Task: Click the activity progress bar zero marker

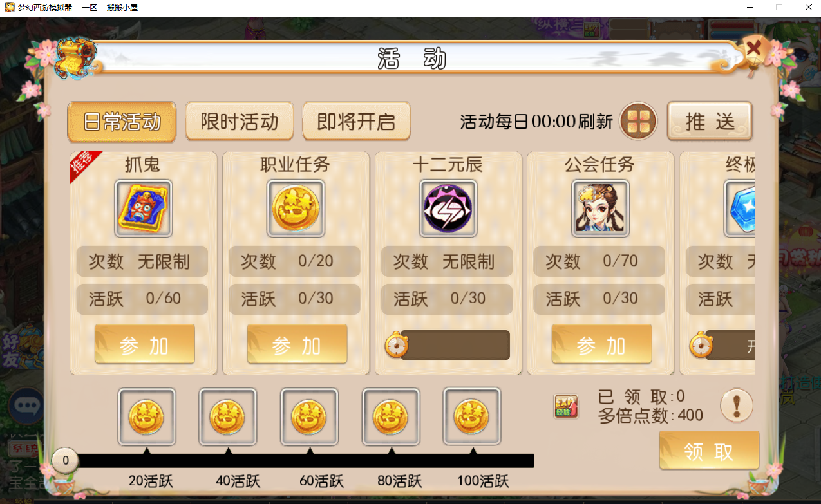Action: pyautogui.click(x=65, y=461)
